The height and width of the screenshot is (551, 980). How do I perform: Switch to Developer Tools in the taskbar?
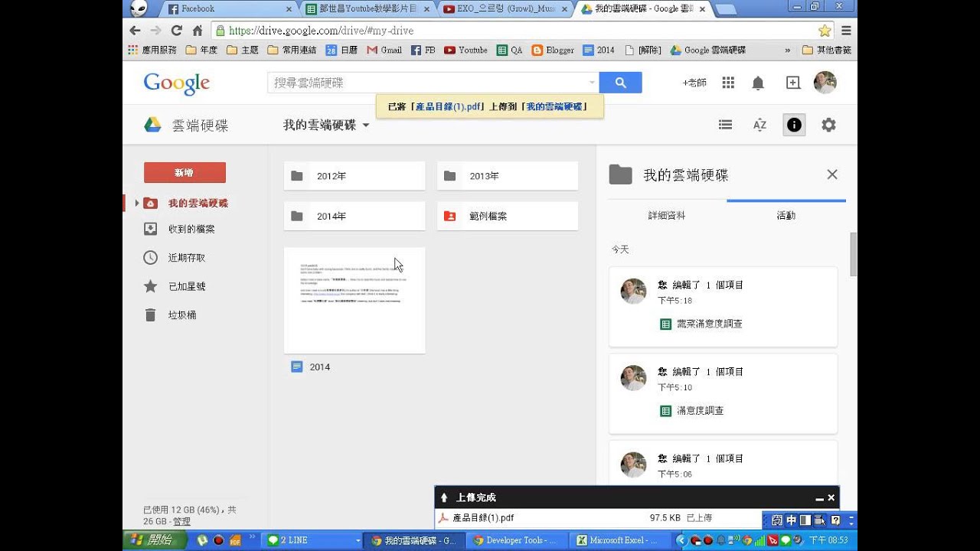pos(517,540)
